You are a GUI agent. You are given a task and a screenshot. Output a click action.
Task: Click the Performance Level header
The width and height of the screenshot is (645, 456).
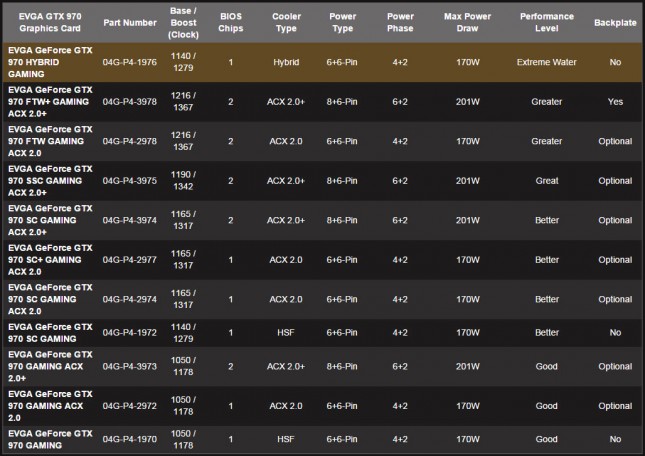point(547,22)
